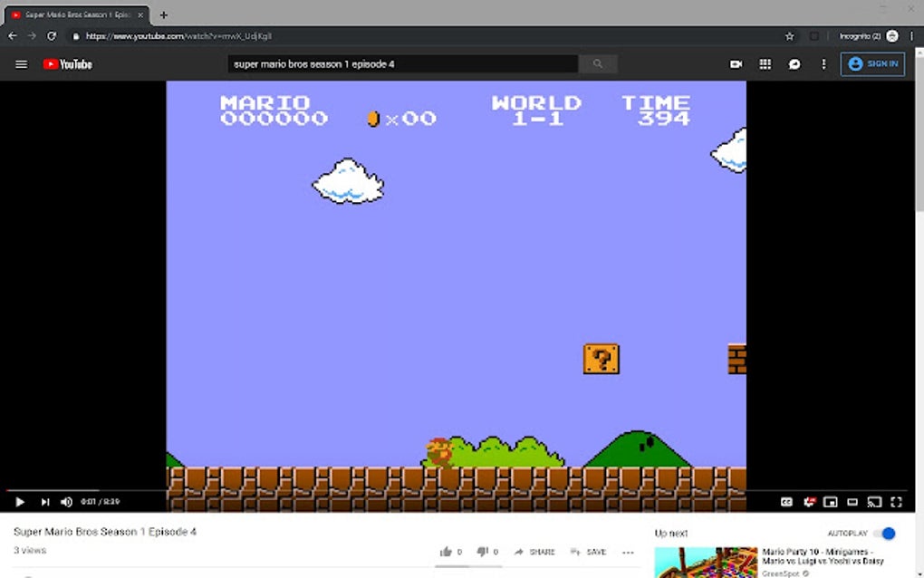This screenshot has height=578, width=924.
Task: Click the video timestamp display
Action: (101, 502)
